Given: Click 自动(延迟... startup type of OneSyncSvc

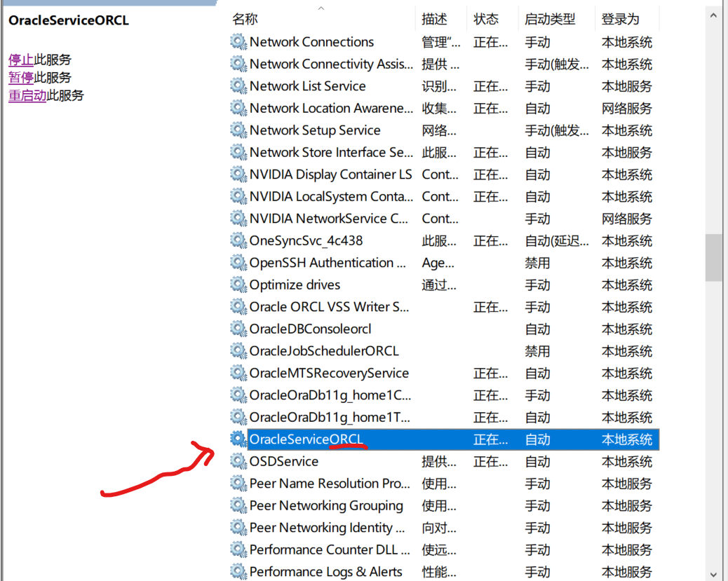Looking at the screenshot, I should point(557,240).
